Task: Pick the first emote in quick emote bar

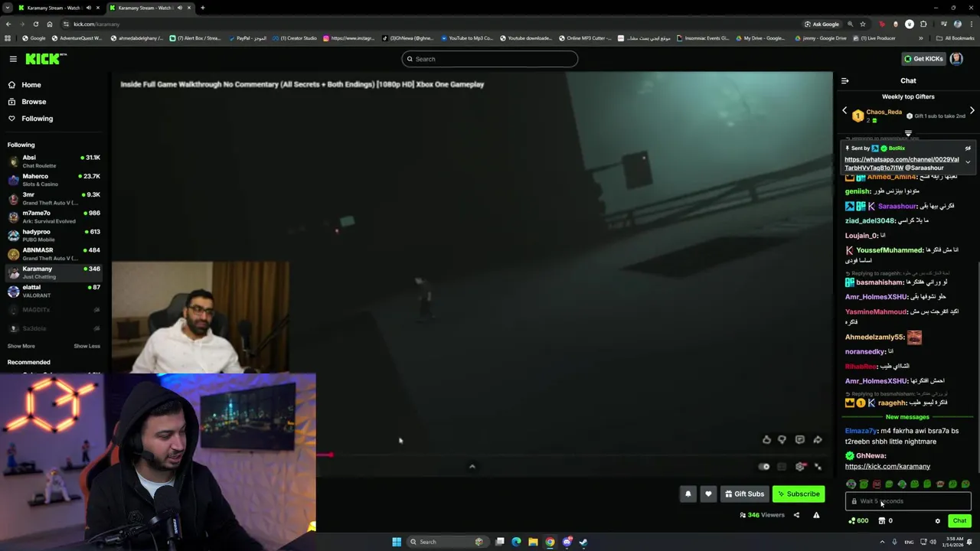Action: pyautogui.click(x=851, y=484)
